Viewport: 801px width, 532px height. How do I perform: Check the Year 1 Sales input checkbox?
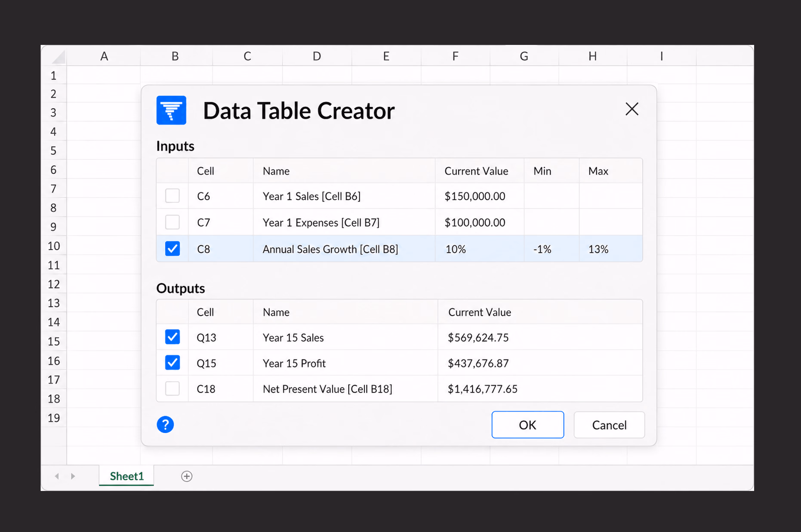[173, 196]
